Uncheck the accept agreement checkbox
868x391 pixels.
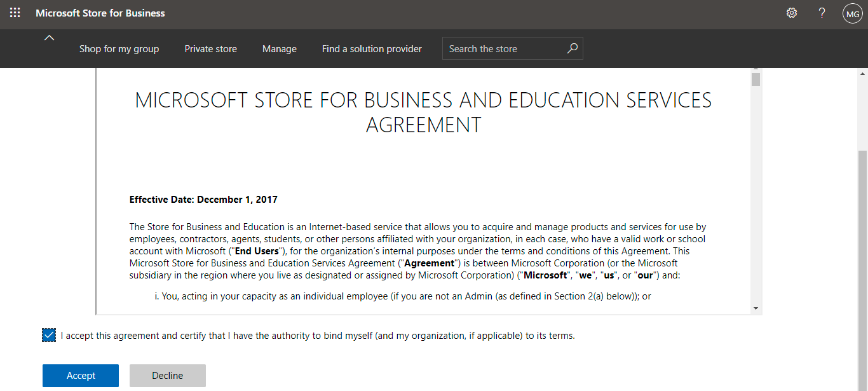coord(49,335)
